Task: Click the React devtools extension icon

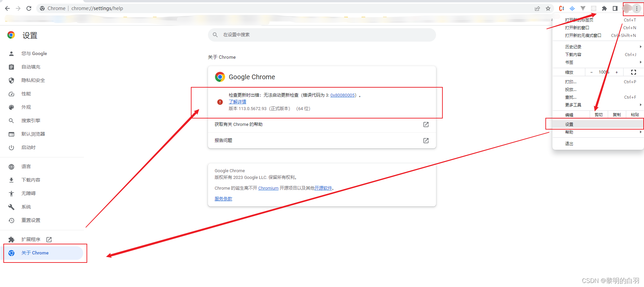Action: point(594,8)
